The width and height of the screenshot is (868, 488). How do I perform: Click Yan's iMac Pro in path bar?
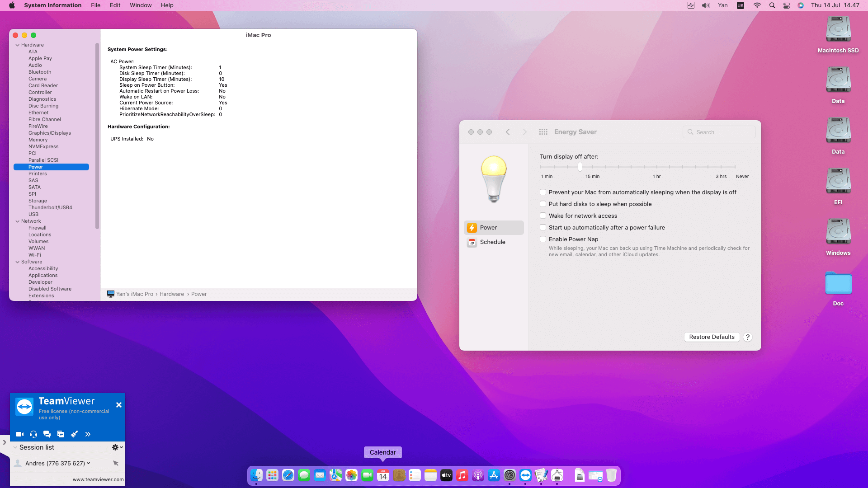(135, 294)
